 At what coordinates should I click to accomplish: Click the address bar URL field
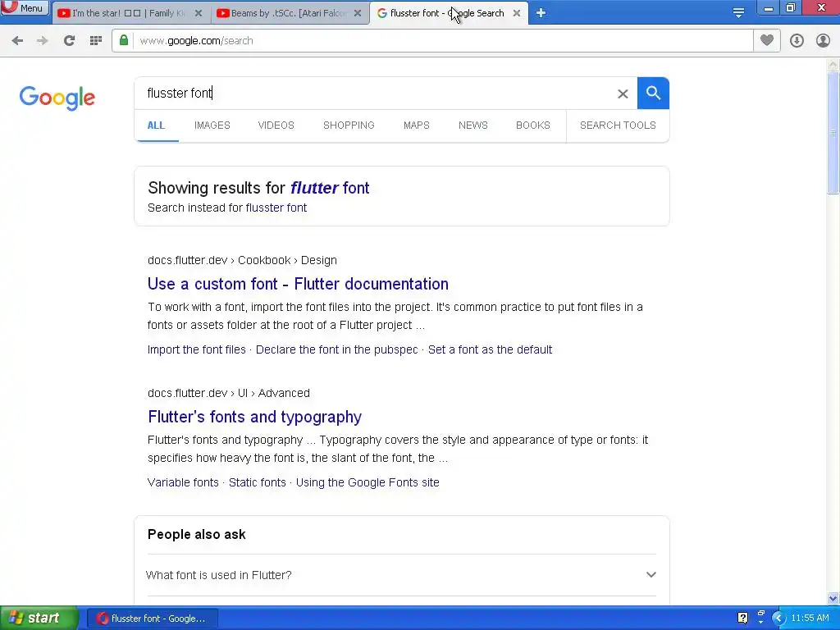(x=442, y=41)
